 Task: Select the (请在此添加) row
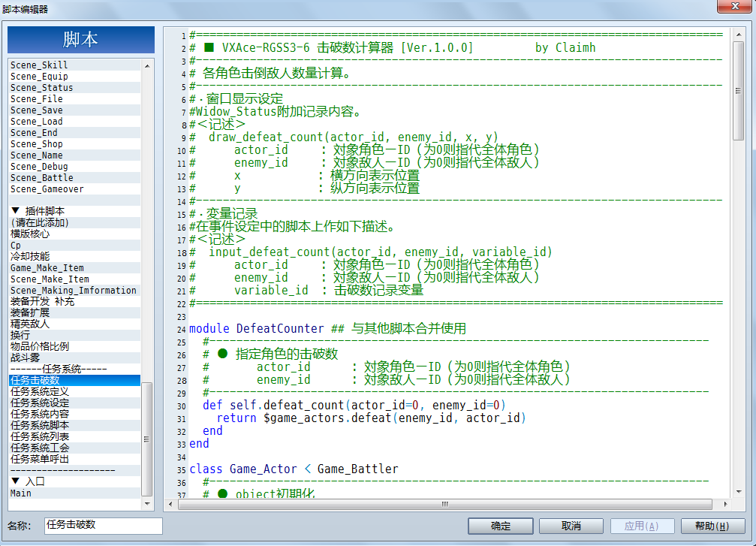75,222
